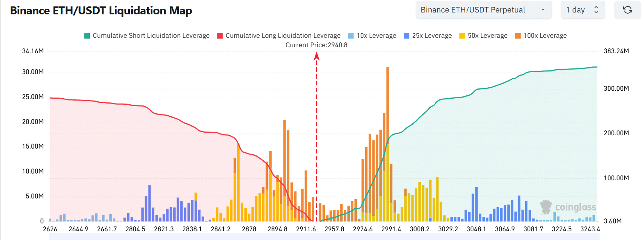Open the 1 day timeframe selector
Image resolution: width=644 pixels, height=240 pixels.
[x=575, y=10]
